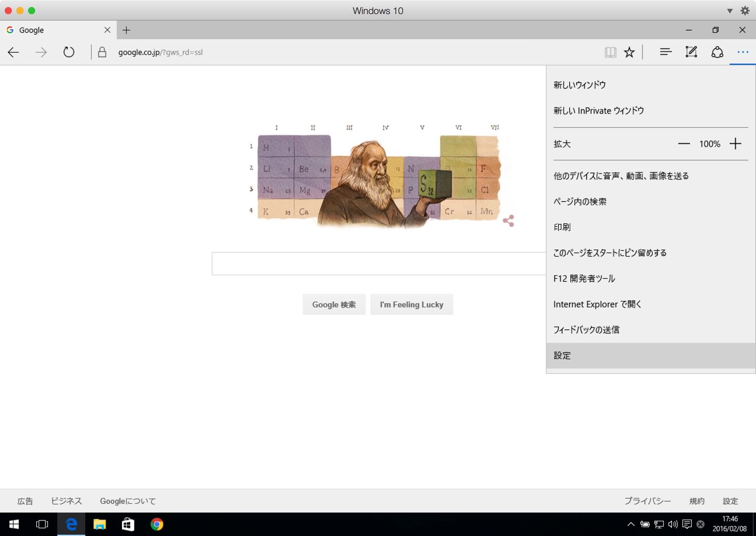This screenshot has height=536, width=756.
Task: Click the Google search input box
Action: (x=379, y=263)
